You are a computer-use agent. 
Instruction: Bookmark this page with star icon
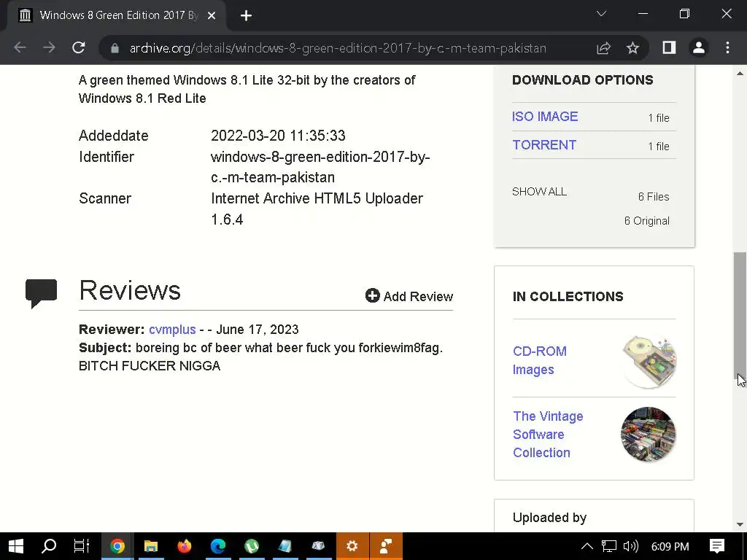tap(632, 47)
